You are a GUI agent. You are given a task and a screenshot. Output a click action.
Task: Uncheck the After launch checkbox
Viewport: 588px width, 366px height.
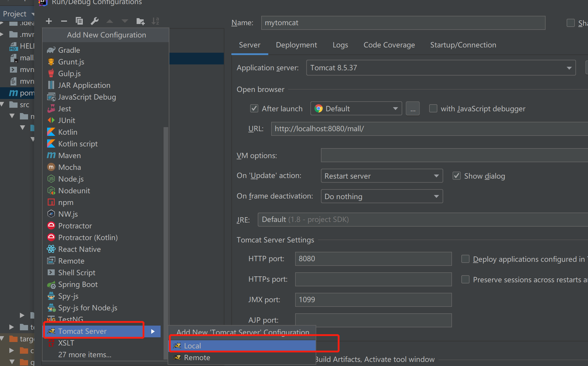254,109
